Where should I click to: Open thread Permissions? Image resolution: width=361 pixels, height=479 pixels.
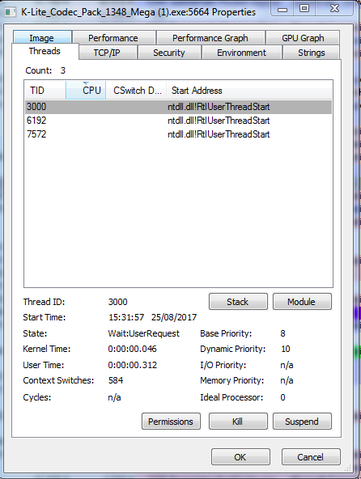click(x=171, y=422)
